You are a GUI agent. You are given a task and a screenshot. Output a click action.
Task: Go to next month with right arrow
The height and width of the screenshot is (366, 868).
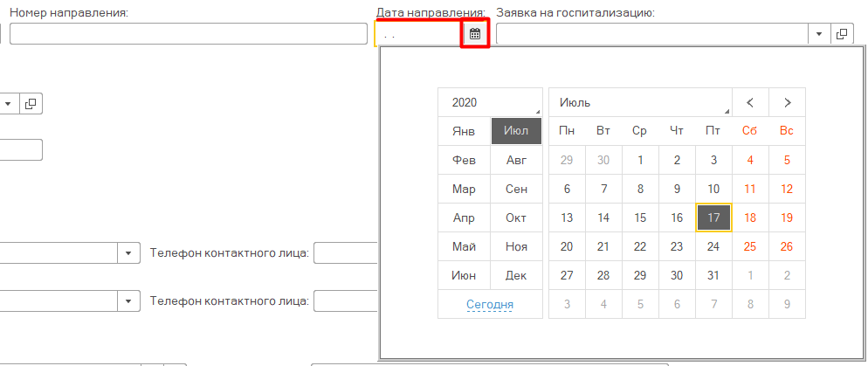pos(787,102)
